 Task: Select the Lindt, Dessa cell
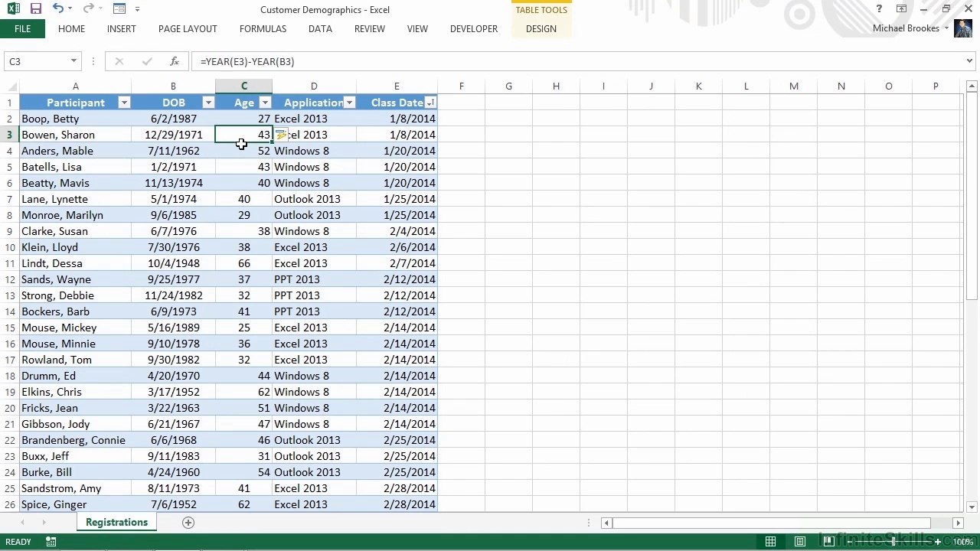[x=75, y=263]
